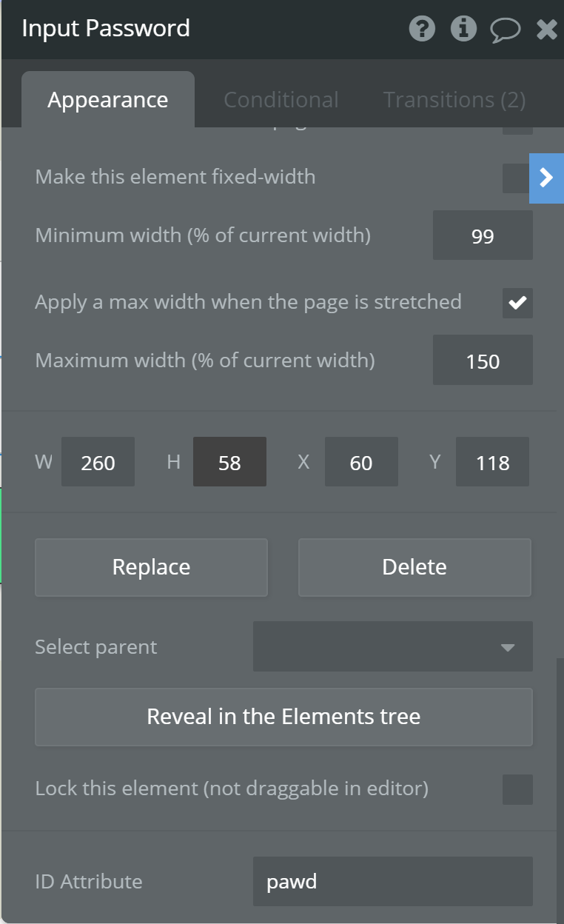Switch to the Transitions (2) tab
Image resolution: width=564 pixels, height=924 pixels.
point(454,100)
